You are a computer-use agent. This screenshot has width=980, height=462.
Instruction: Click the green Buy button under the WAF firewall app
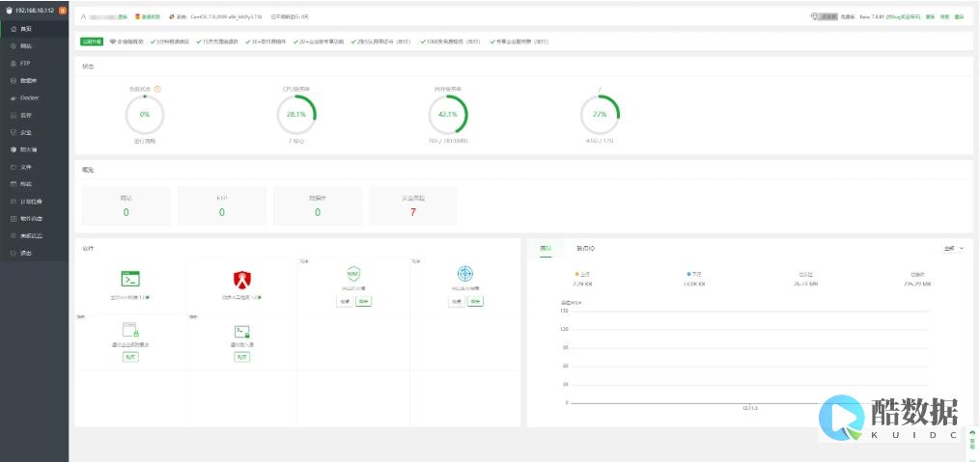[364, 301]
